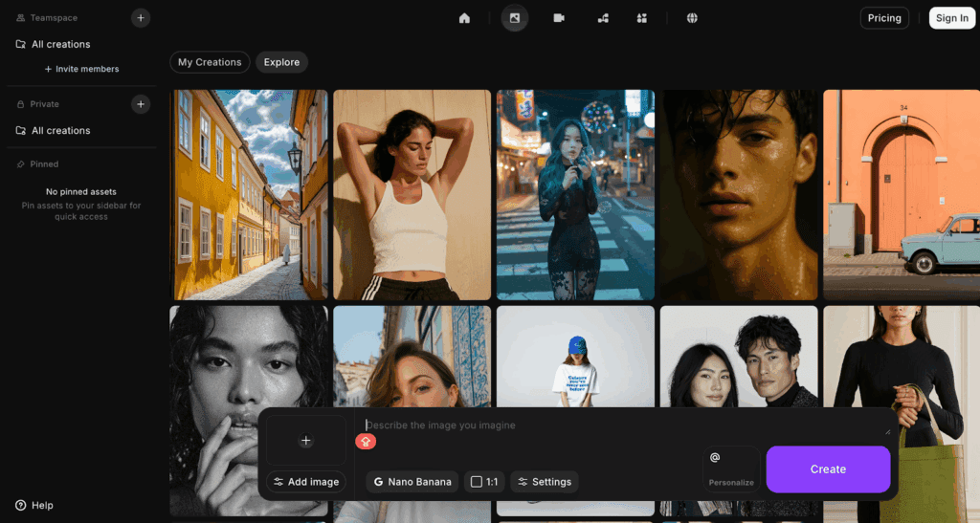Click the @ Personalize button

tap(731, 469)
